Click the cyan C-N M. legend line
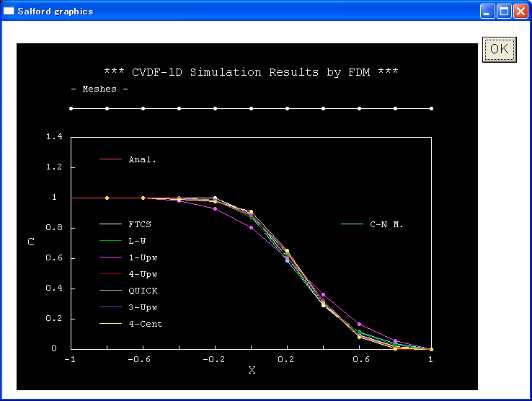532x401 pixels. pos(352,224)
